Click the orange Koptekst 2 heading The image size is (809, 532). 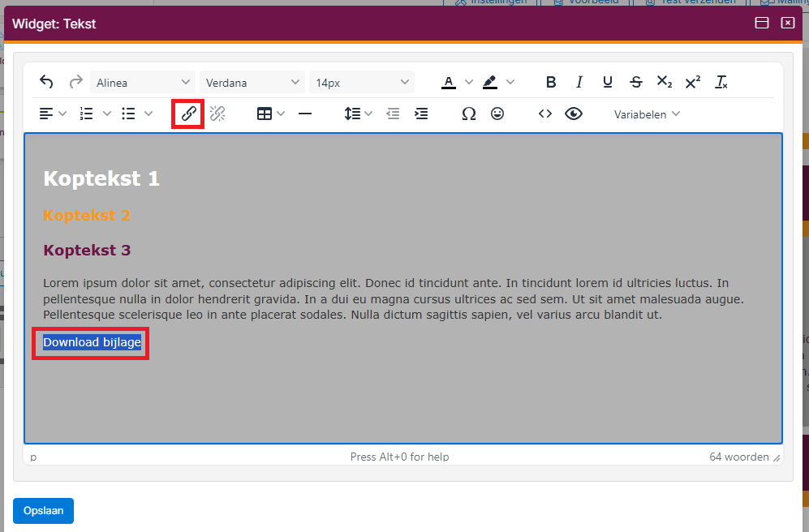(x=87, y=216)
